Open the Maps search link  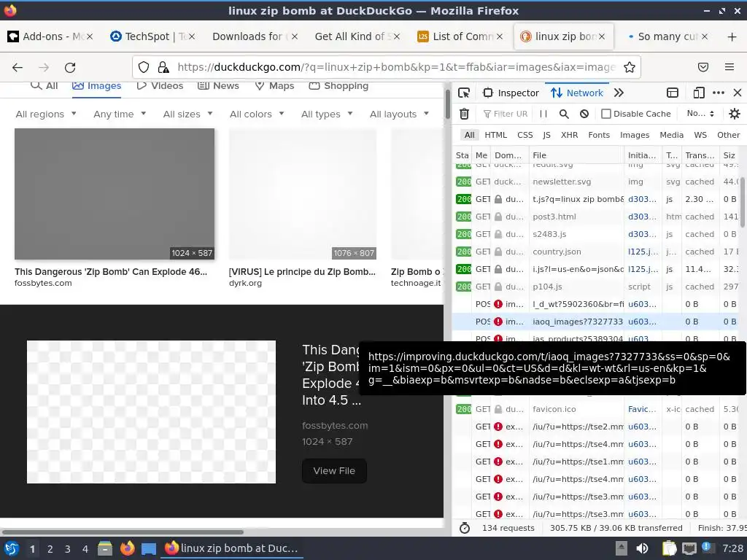[x=275, y=86]
